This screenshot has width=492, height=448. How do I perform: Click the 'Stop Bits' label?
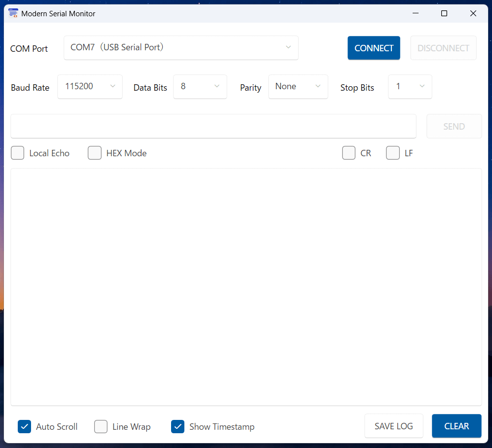point(357,88)
